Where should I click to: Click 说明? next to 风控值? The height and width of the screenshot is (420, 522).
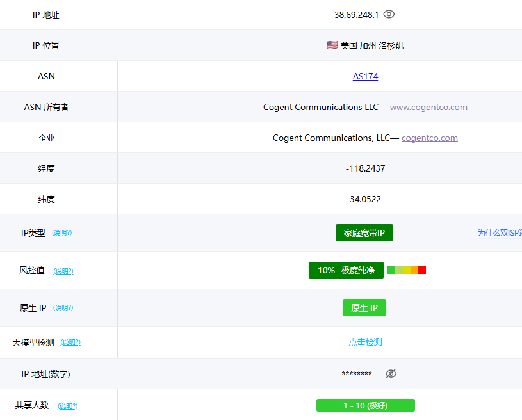tap(63, 271)
